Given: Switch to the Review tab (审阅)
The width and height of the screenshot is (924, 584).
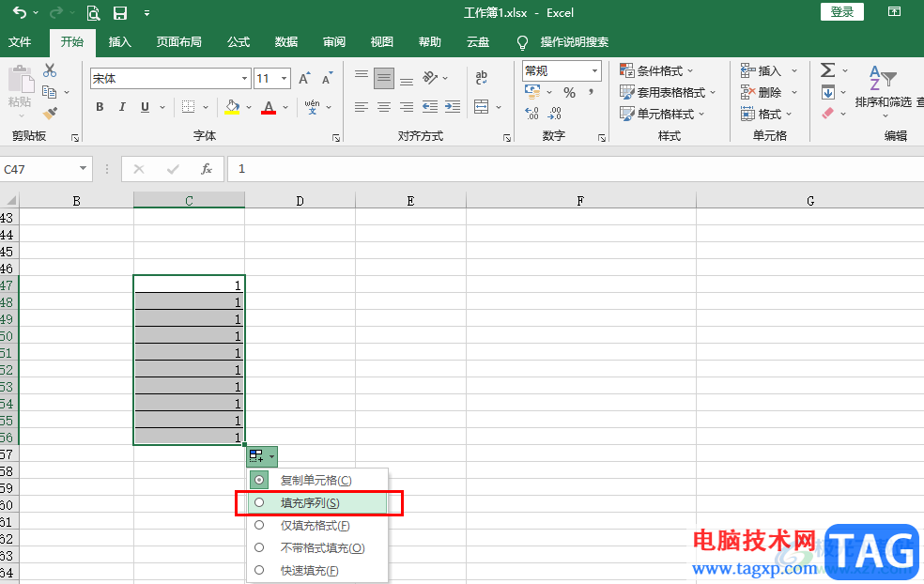Looking at the screenshot, I should 334,42.
